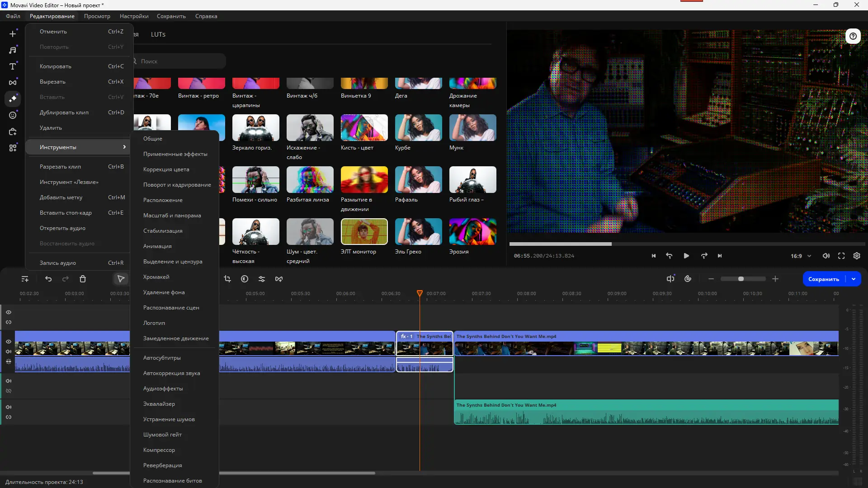
Task: Click the add track icon on timeline toolbar
Action: point(25,279)
